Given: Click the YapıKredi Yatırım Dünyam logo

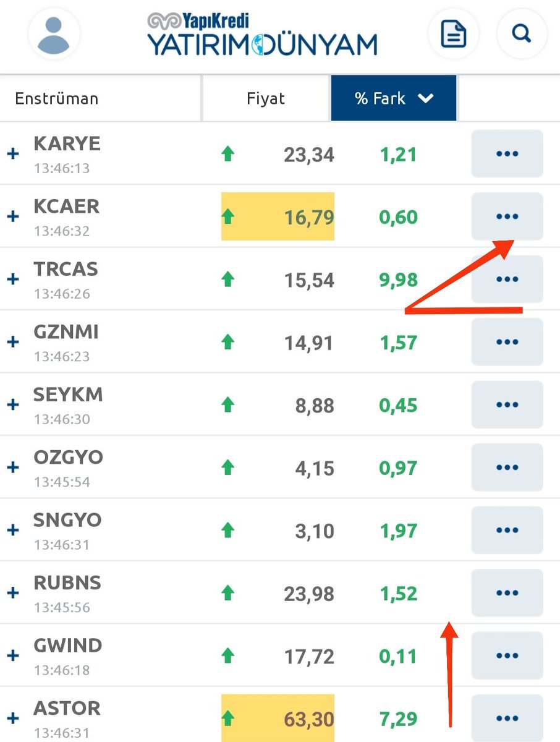Looking at the screenshot, I should point(262,35).
